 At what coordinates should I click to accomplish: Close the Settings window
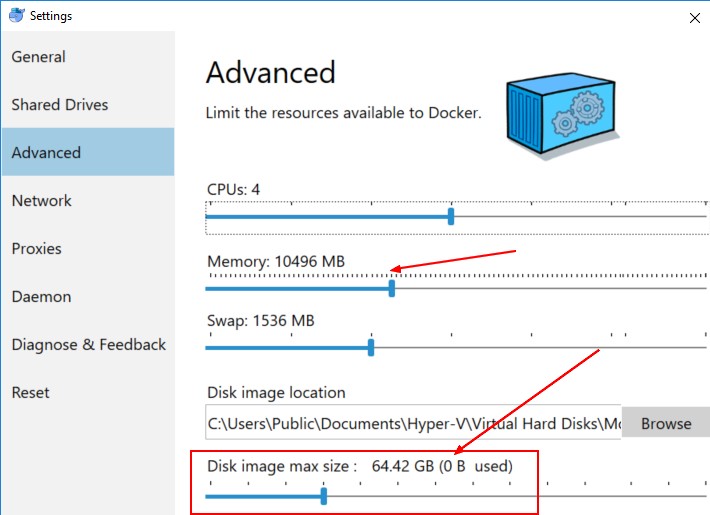[x=694, y=17]
